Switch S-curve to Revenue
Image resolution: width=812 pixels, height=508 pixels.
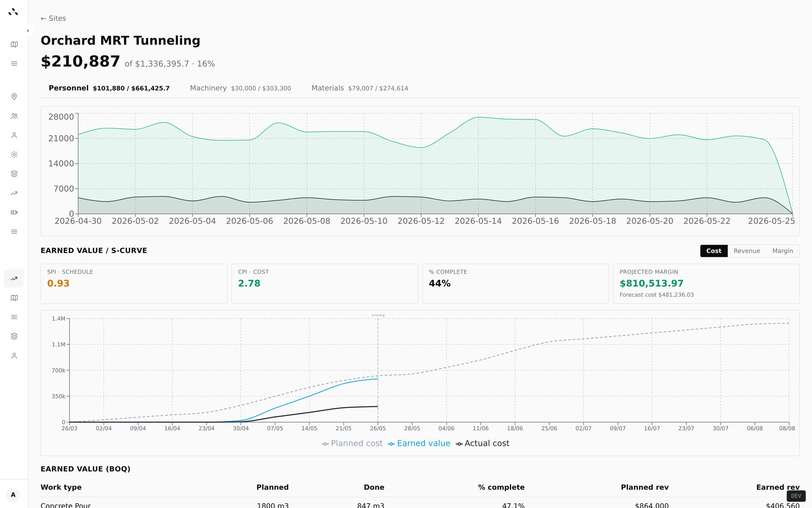(x=747, y=251)
